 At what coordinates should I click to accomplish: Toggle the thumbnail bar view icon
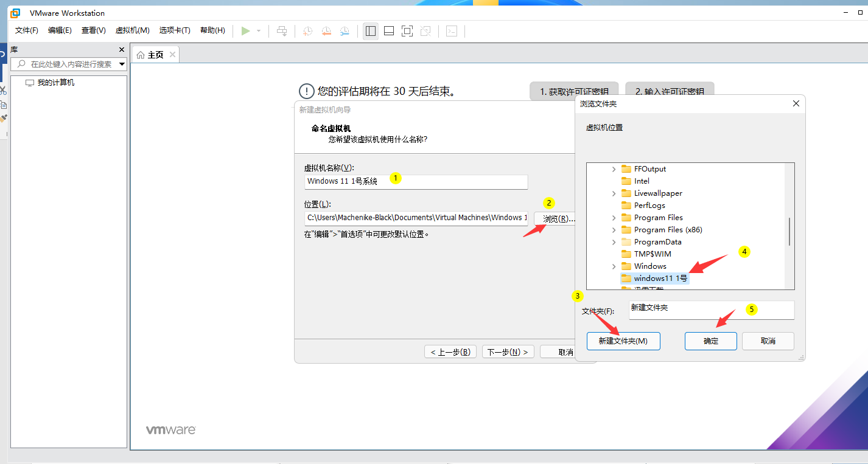pyautogui.click(x=389, y=31)
